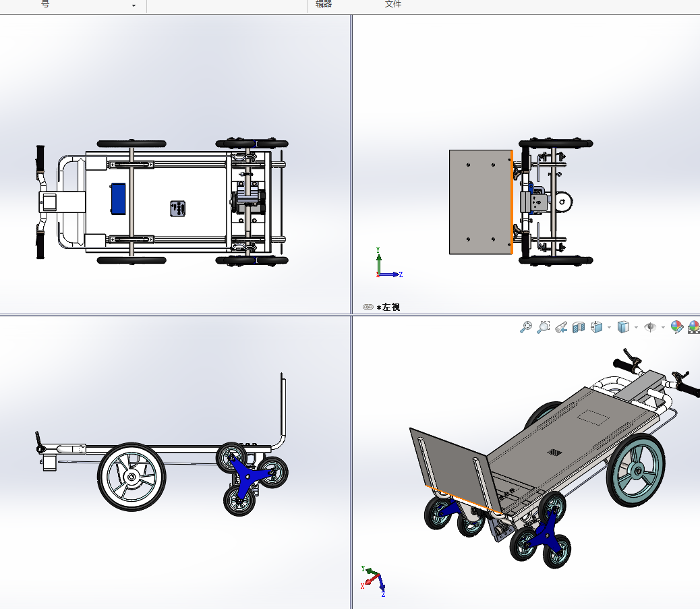This screenshot has width=700, height=609.
Task: Click the gray platform plate in the left view
Action: (x=480, y=202)
